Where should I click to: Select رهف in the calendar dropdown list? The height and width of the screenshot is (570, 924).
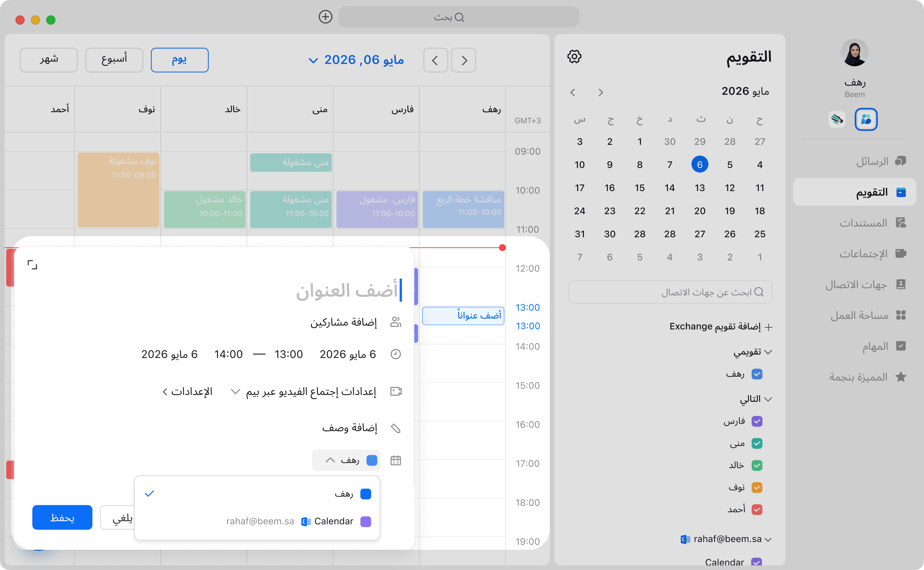coord(257,494)
